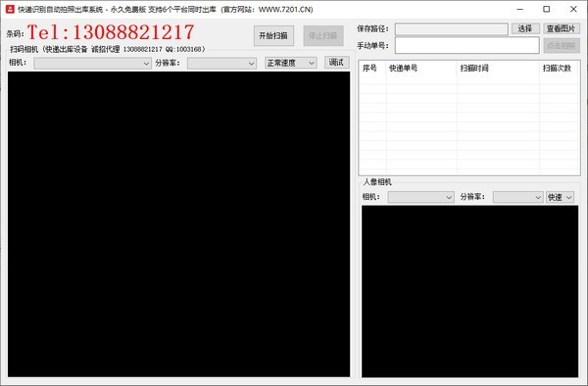Open the scan camera 分辨率 dropdown
This screenshot has width=588, height=386.
[x=222, y=64]
